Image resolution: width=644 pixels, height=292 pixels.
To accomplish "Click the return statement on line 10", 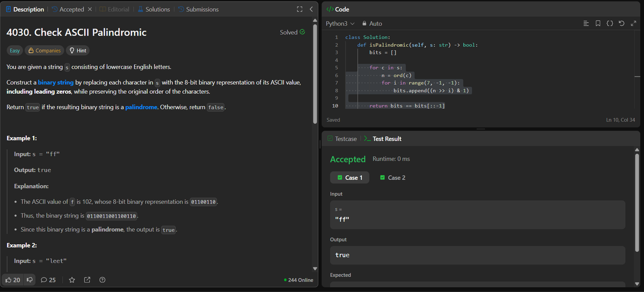I will 407,106.
